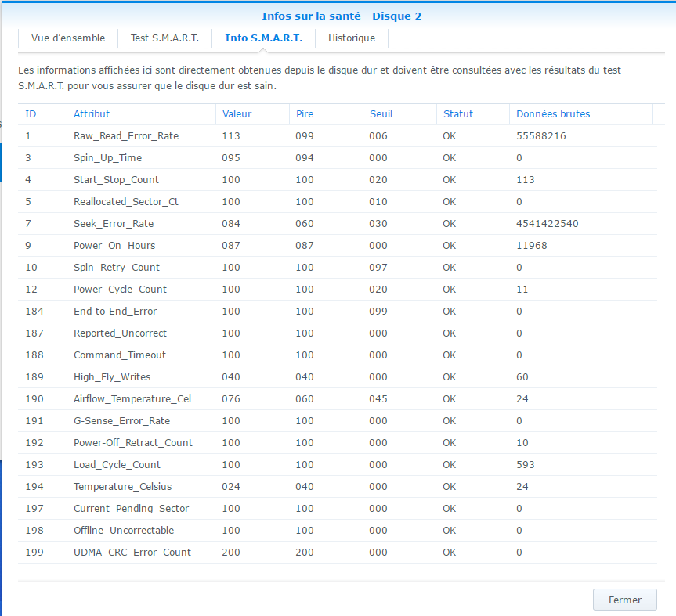Click raw data value 60 for High_Fly_Writes
Screen dimensions: 676x616
[x=522, y=377]
